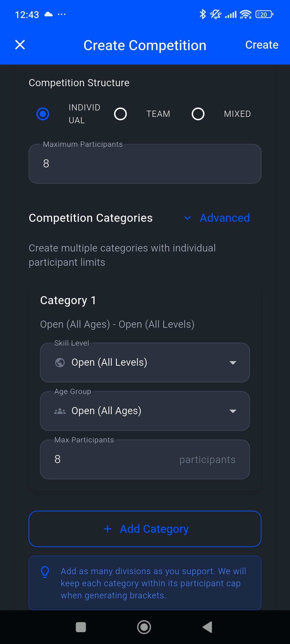This screenshot has height=644, width=290.
Task: Close the Create Competition screen via X icon
Action: pyautogui.click(x=20, y=45)
